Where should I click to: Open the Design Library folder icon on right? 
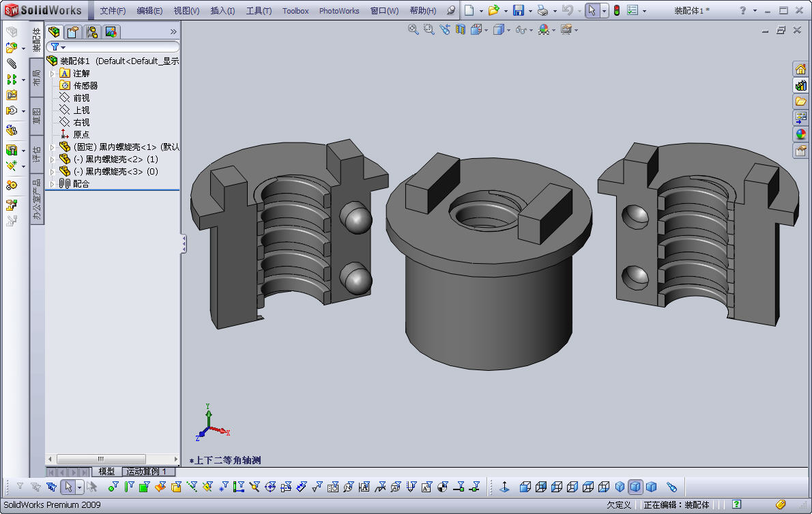tap(800, 102)
